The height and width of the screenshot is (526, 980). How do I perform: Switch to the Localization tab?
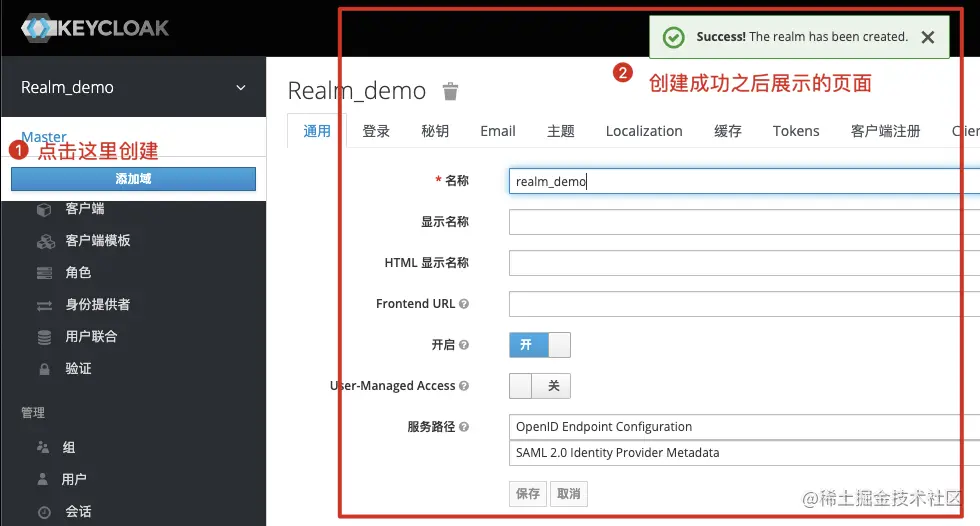(644, 131)
